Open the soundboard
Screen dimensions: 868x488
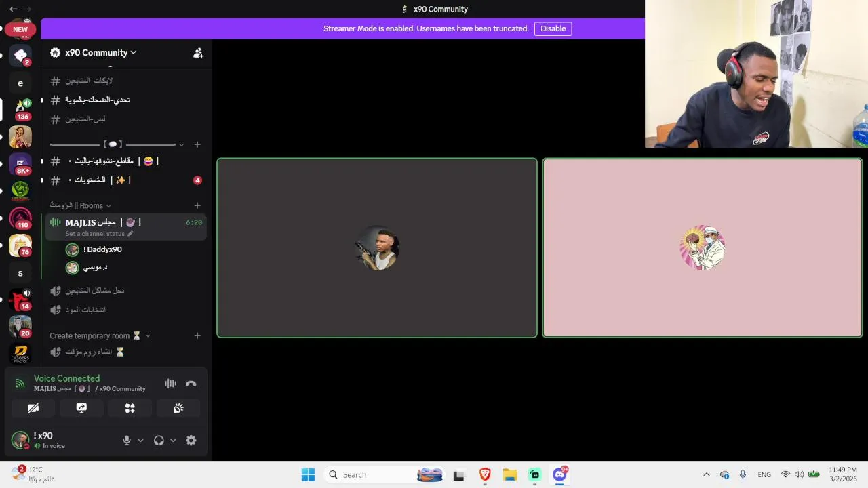[x=178, y=408]
